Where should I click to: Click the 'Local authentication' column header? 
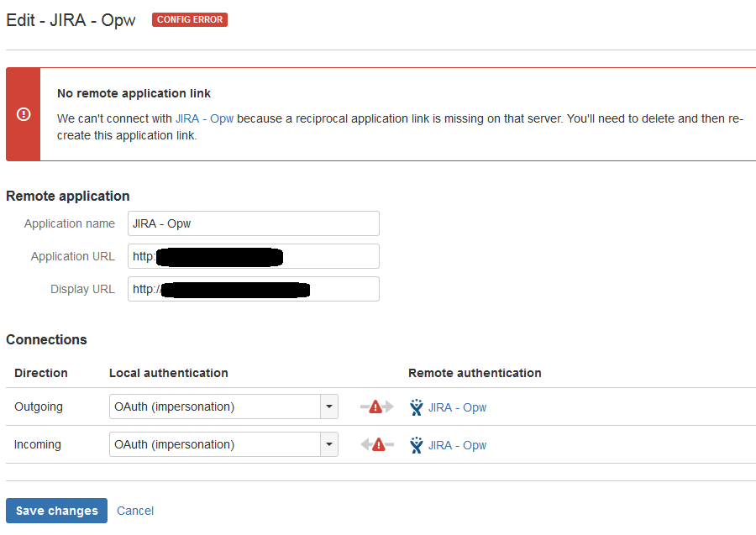[x=169, y=373]
